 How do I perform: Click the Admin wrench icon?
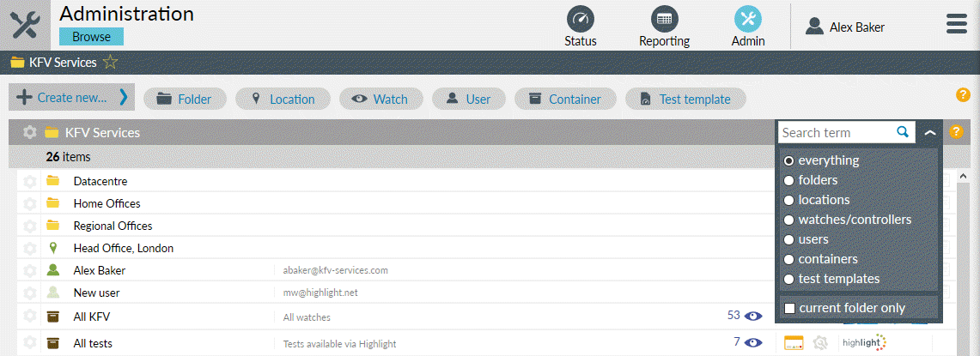coord(747,19)
